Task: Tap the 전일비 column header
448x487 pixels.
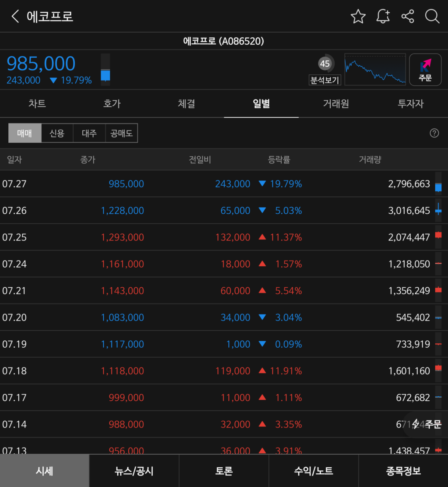Action: pos(200,160)
